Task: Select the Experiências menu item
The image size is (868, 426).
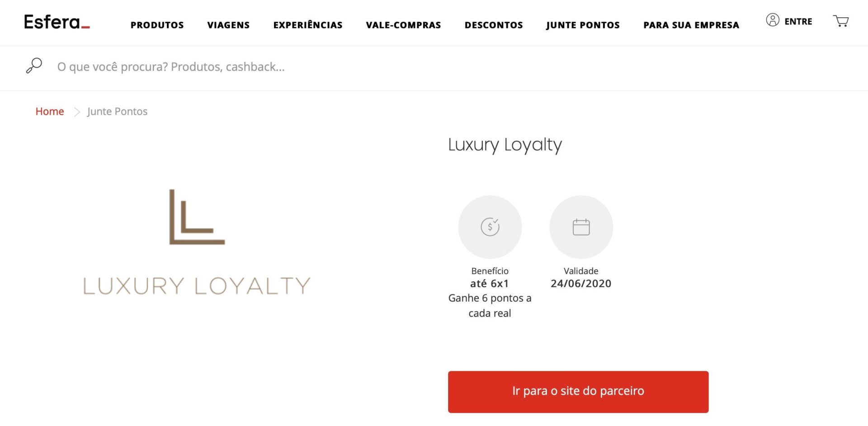Action: (x=308, y=25)
